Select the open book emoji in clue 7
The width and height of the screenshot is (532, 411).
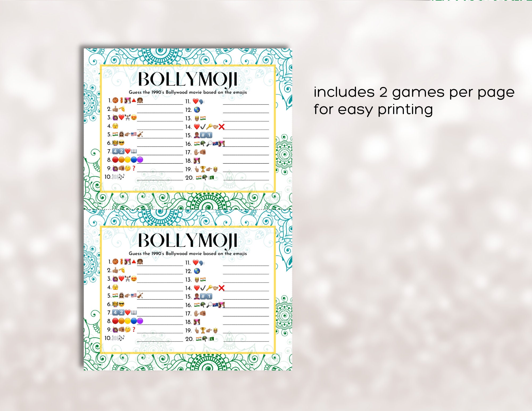[x=134, y=151]
